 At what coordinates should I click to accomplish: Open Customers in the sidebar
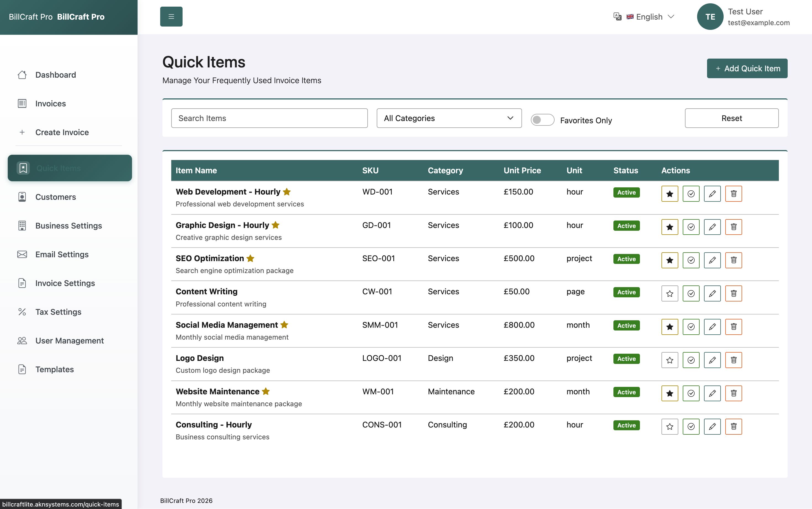(x=56, y=197)
